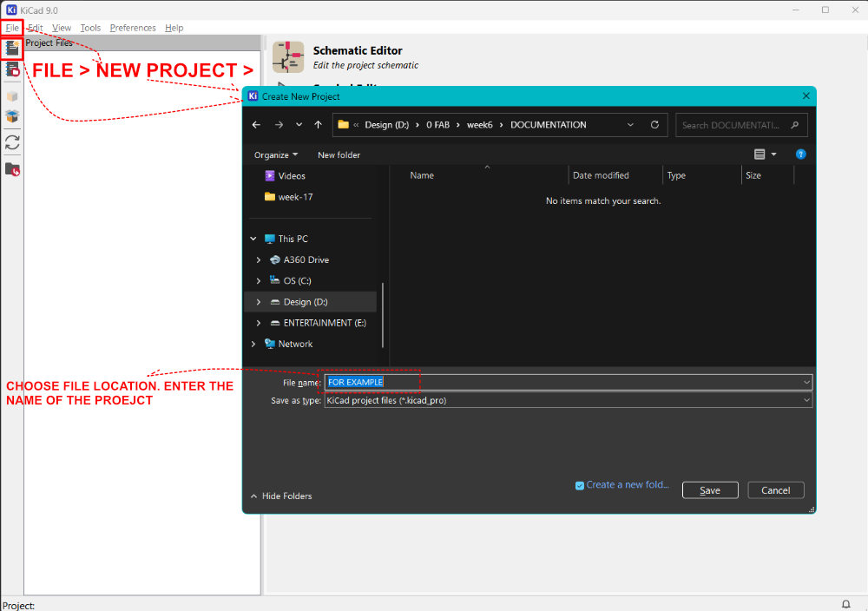Select Videos in navigation pane
The width and height of the screenshot is (868, 611).
pos(292,176)
